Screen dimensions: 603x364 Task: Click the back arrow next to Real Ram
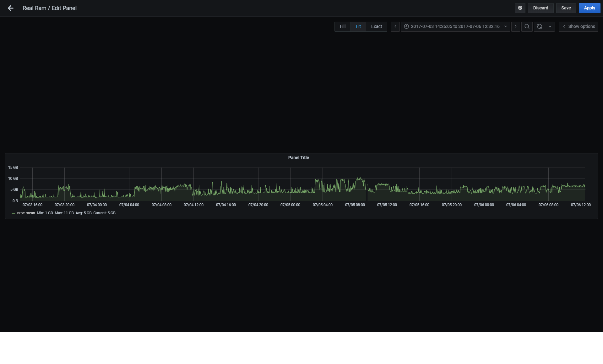10,8
